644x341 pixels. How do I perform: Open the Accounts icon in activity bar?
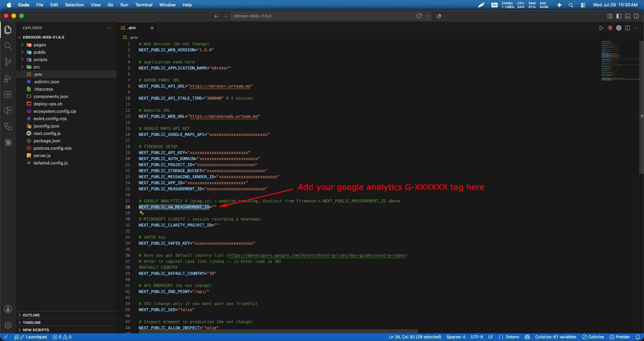tap(8, 309)
